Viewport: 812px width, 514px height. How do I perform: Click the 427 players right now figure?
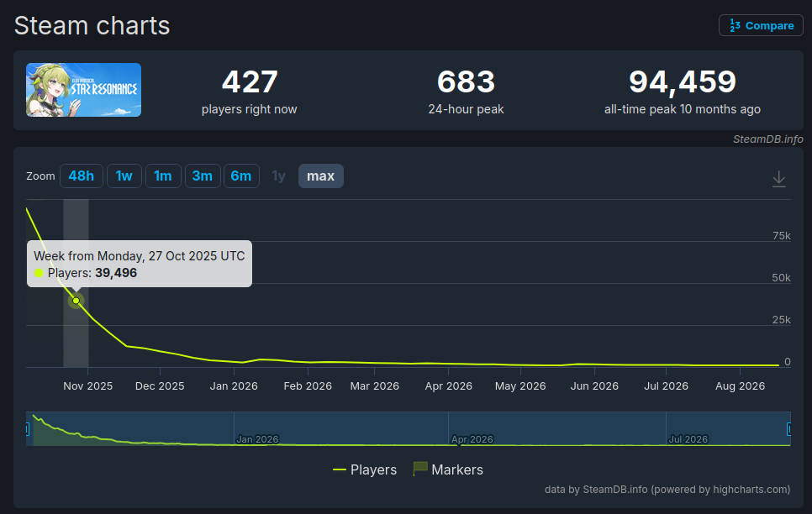[x=250, y=81]
